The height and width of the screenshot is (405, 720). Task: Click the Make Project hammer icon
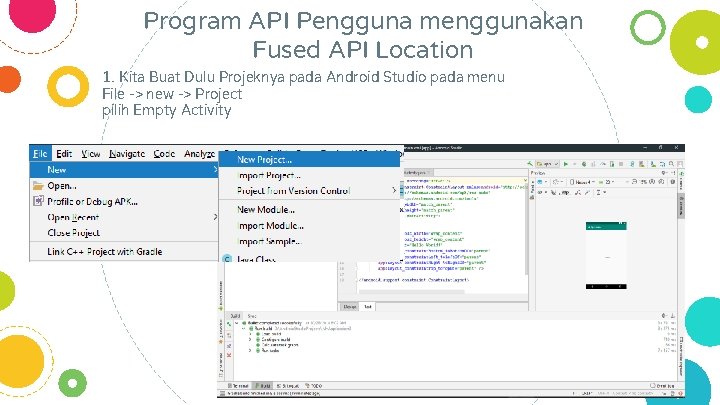(530, 163)
